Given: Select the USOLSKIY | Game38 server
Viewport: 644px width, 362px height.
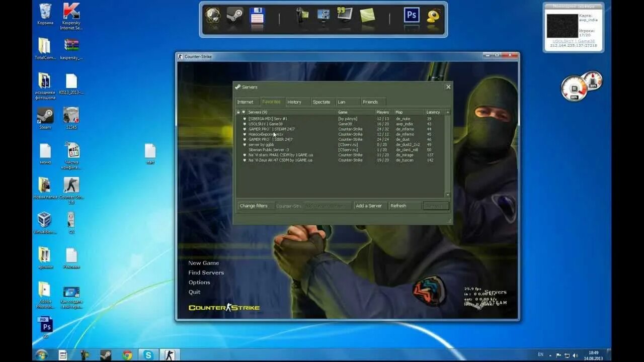Looking at the screenshot, I should pyautogui.click(x=340, y=124).
